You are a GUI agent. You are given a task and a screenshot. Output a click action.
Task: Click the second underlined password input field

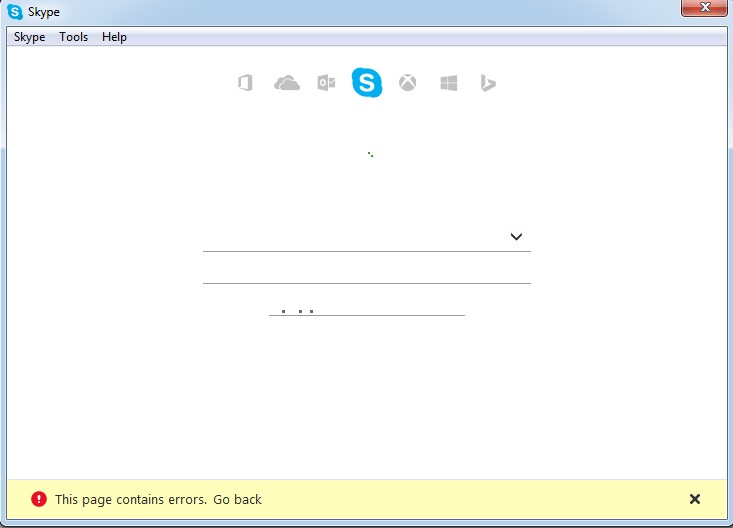tap(366, 270)
